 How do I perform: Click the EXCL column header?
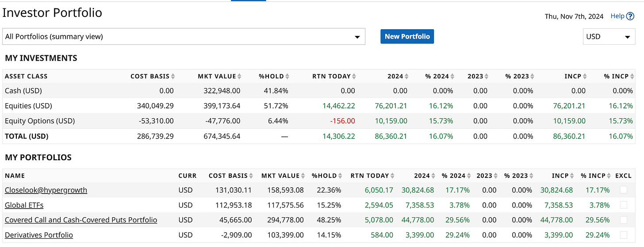tap(623, 176)
